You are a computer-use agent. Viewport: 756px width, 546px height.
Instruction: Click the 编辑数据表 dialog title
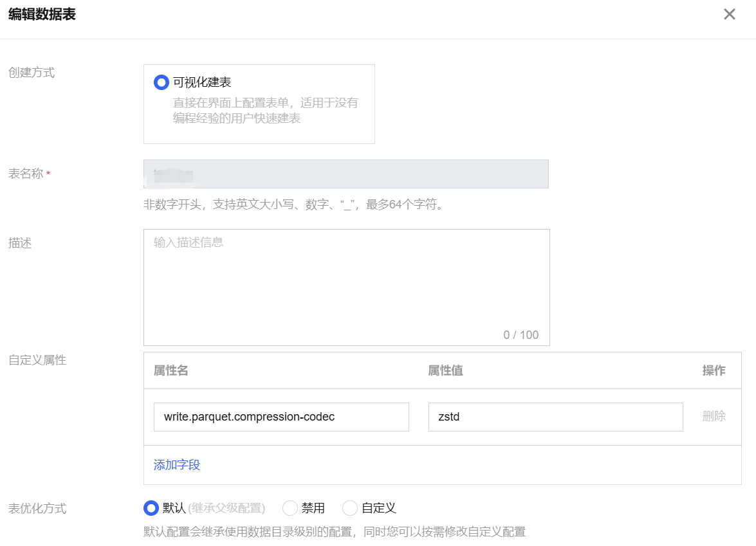pyautogui.click(x=42, y=15)
